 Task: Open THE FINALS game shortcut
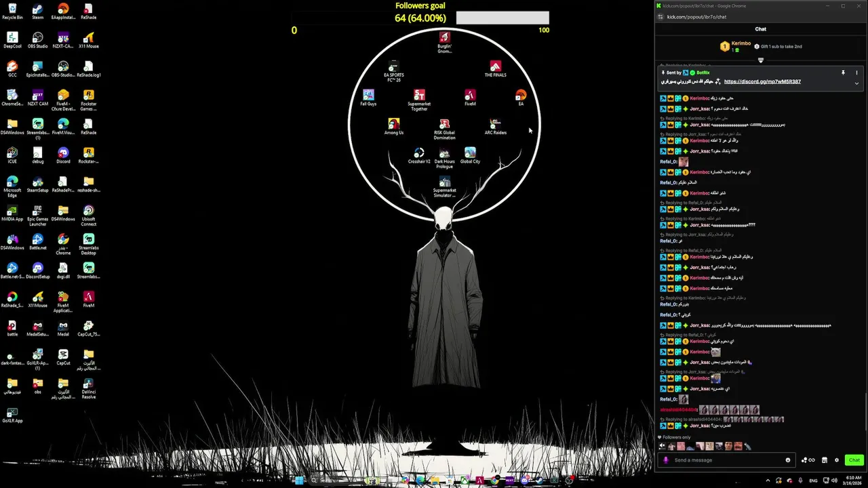click(495, 69)
